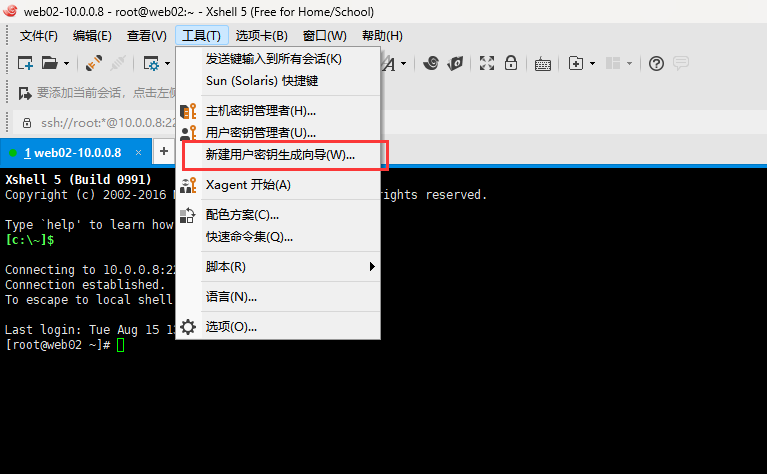The height and width of the screenshot is (474, 767).
Task: Expand the Properties dropdown arrow
Action: pyautogui.click(x=167, y=64)
